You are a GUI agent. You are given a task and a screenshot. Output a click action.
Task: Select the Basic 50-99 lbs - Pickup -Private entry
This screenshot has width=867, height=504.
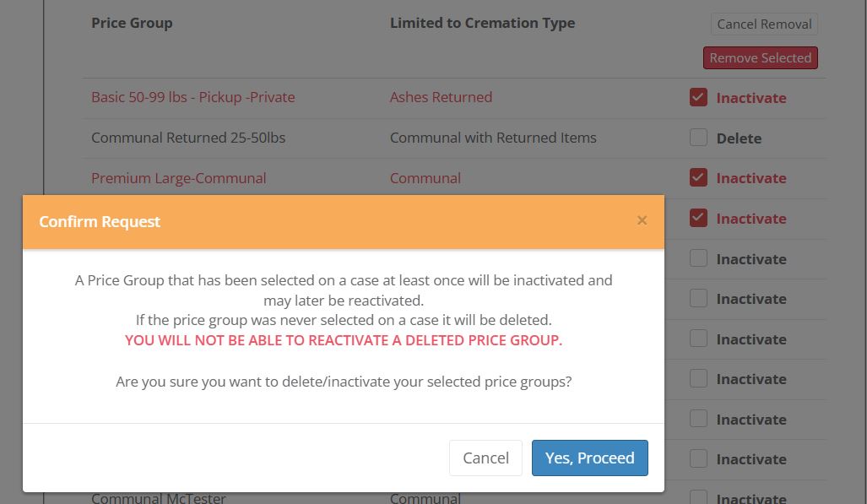192,97
